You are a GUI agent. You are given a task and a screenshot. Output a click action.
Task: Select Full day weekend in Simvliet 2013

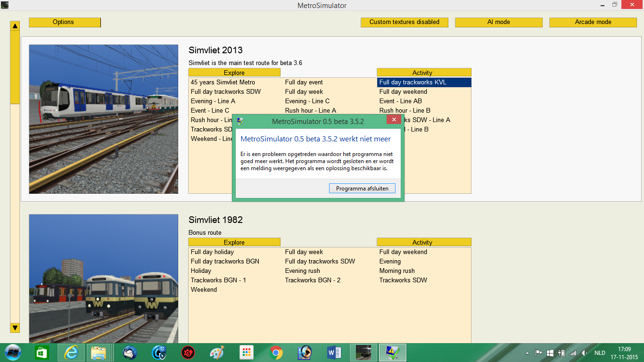[403, 92]
